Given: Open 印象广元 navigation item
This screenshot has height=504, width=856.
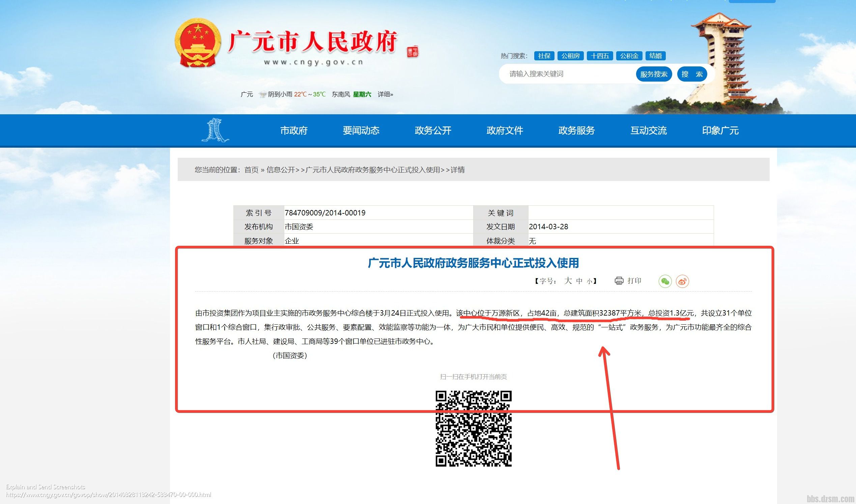Looking at the screenshot, I should point(720,130).
